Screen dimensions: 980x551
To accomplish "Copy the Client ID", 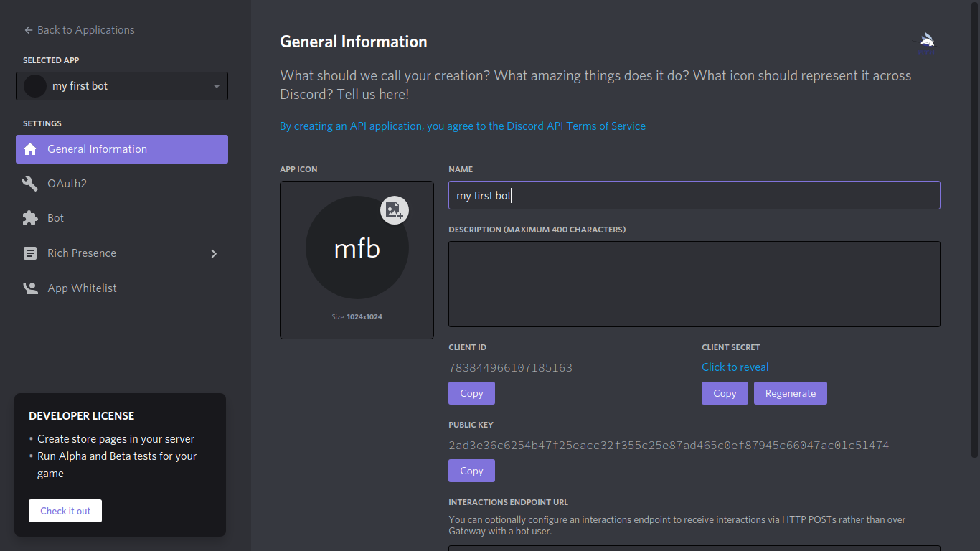I will (471, 393).
